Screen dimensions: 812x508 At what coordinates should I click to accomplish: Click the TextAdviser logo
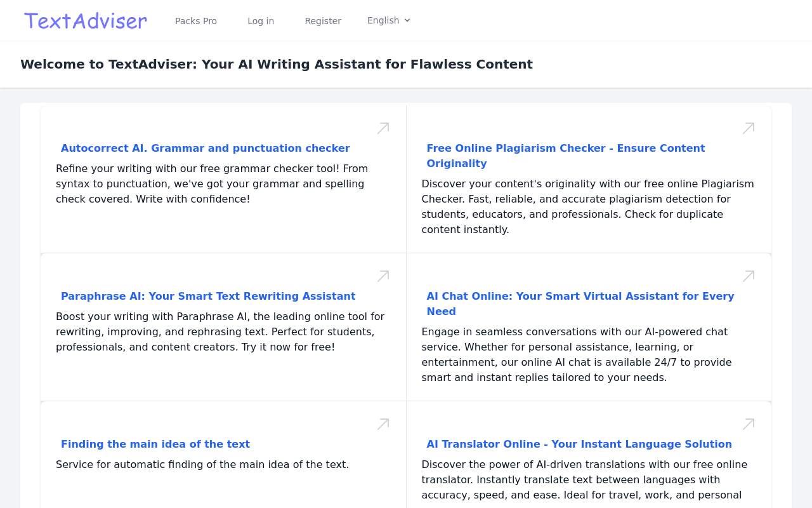pyautogui.click(x=86, y=20)
